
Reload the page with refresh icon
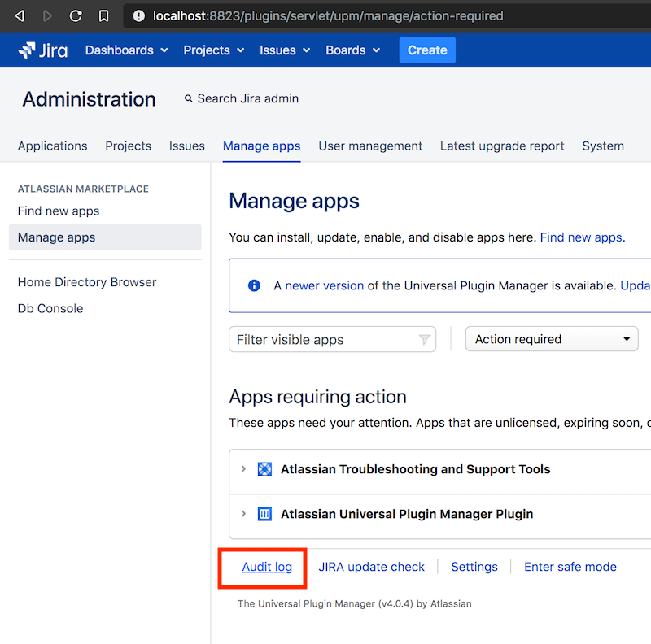[76, 15]
